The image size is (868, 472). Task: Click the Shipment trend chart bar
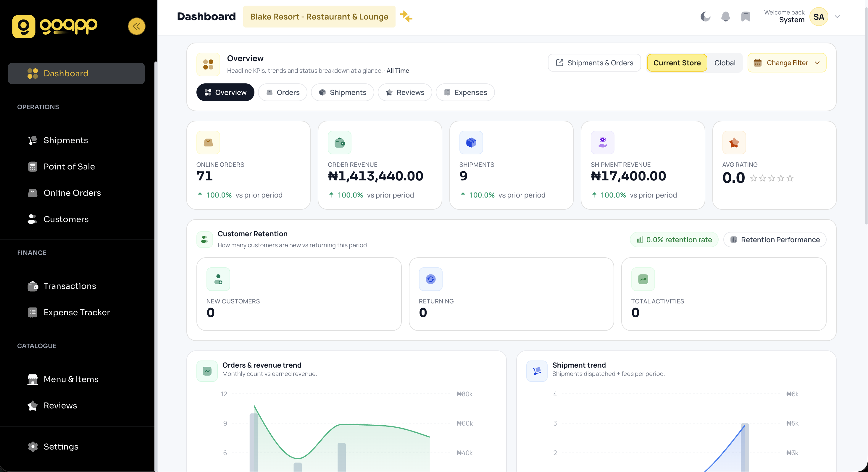[x=745, y=447]
